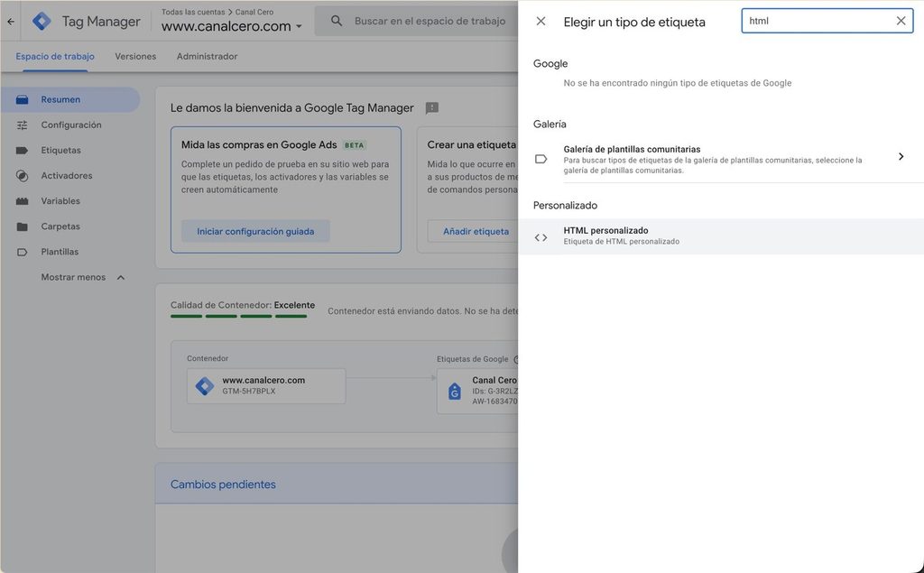The height and width of the screenshot is (573, 924).
Task: Go back with the arrow icon
Action: pyautogui.click(x=11, y=22)
